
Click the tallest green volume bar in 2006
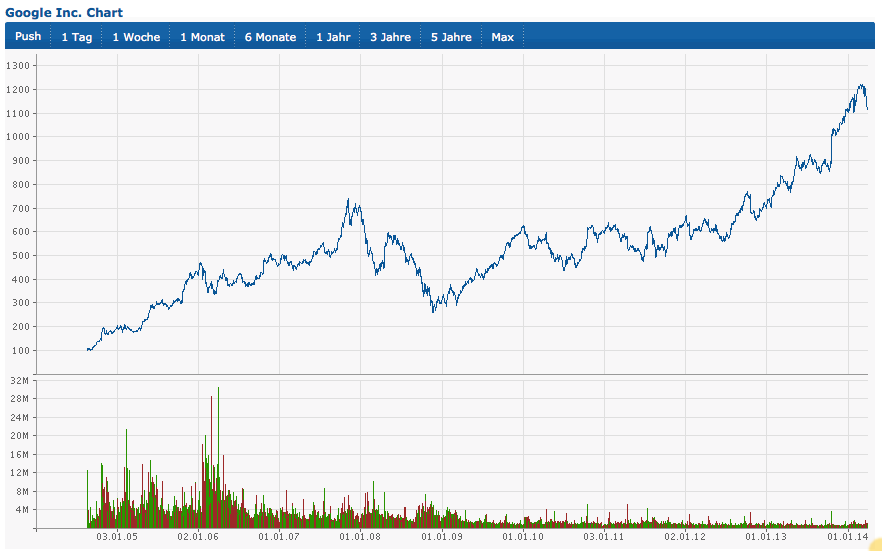[218, 457]
